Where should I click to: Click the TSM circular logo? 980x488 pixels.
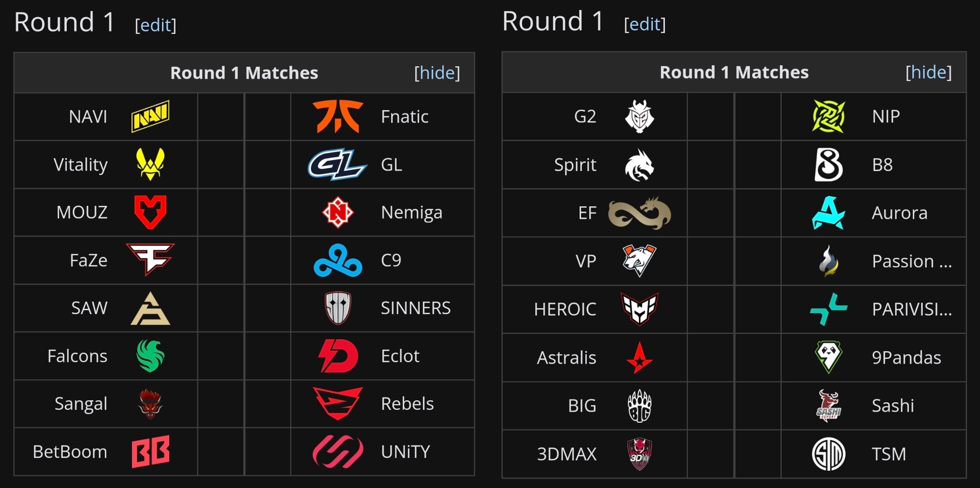tap(828, 454)
